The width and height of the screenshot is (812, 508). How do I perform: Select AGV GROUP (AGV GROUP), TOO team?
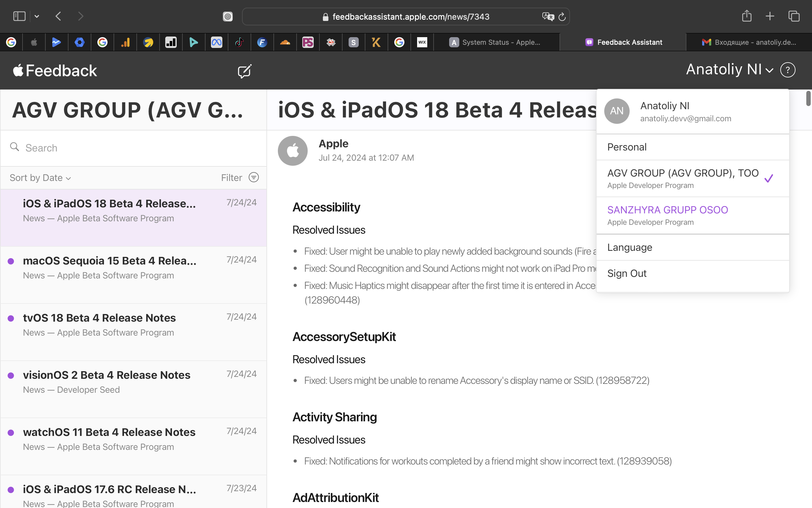click(x=692, y=178)
